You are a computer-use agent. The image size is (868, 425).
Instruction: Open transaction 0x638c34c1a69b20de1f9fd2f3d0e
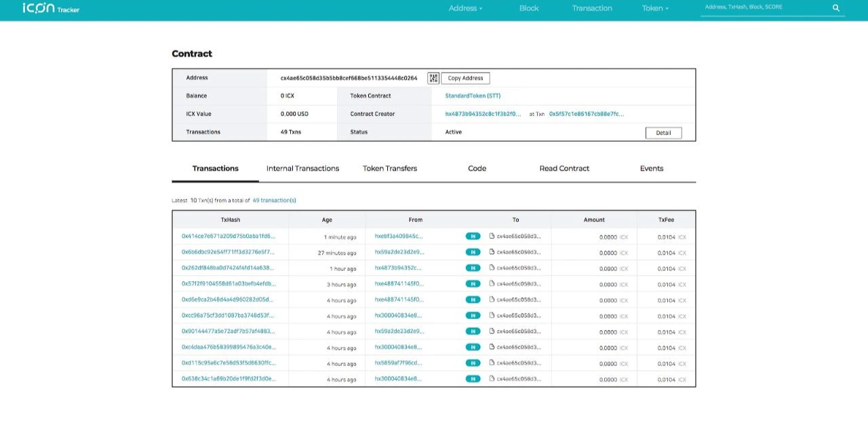[229, 379]
